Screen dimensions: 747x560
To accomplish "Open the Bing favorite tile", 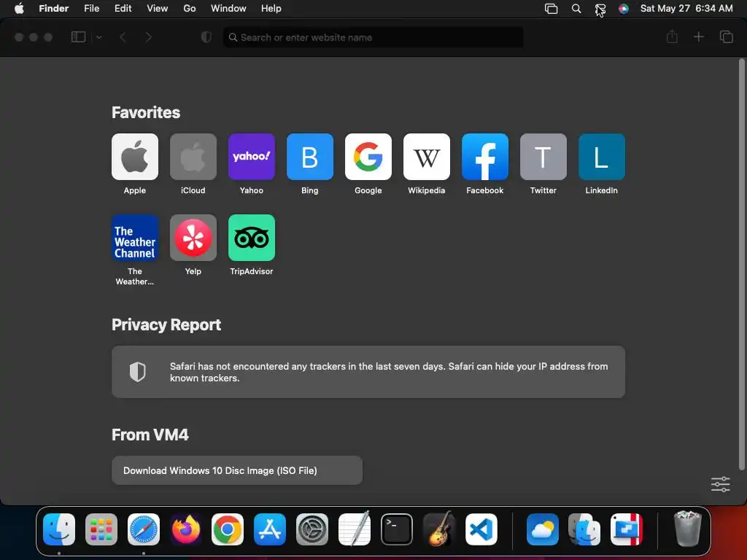I will click(x=309, y=157).
